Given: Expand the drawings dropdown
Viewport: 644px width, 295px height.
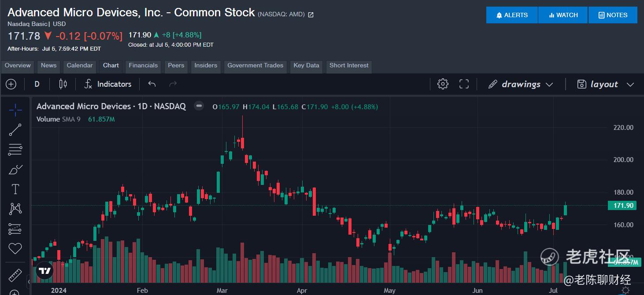Looking at the screenshot, I should [x=521, y=84].
